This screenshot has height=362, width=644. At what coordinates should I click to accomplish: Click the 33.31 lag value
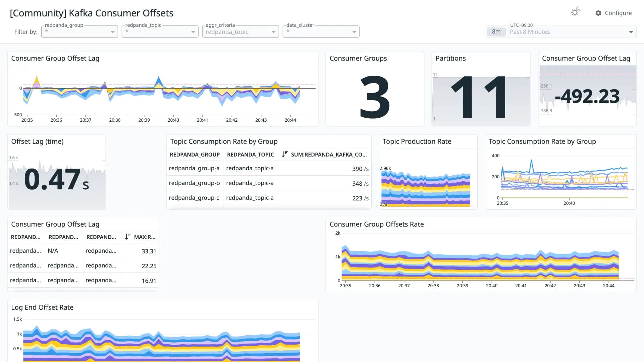pos(149,251)
